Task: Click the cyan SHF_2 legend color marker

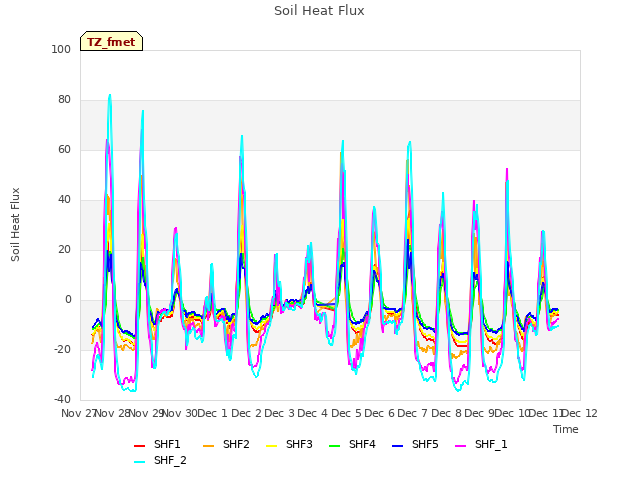Action: [140, 462]
